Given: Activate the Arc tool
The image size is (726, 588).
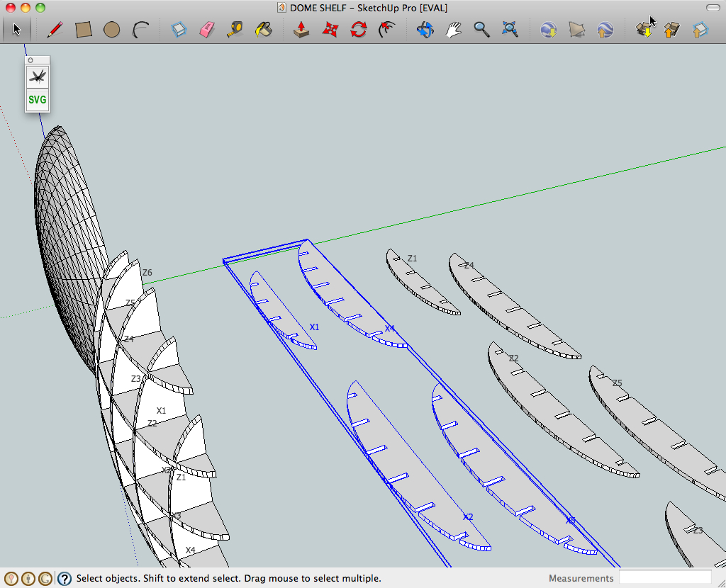Looking at the screenshot, I should [140, 30].
